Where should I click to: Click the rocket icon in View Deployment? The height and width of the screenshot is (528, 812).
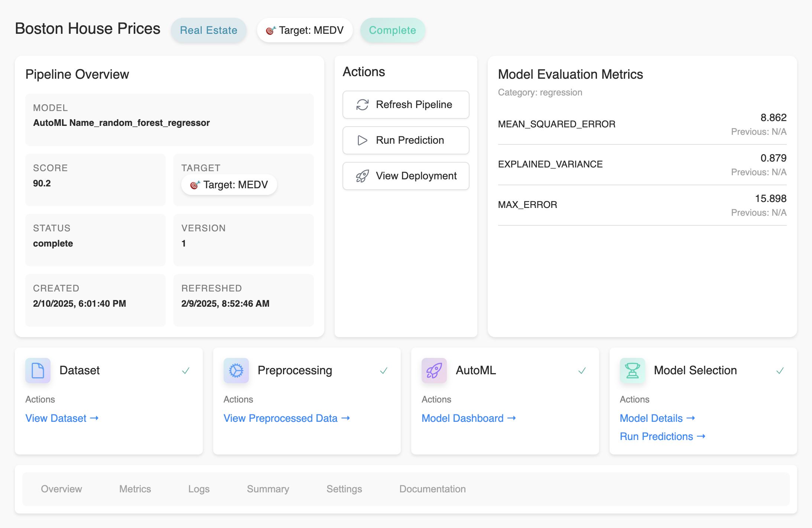(362, 176)
